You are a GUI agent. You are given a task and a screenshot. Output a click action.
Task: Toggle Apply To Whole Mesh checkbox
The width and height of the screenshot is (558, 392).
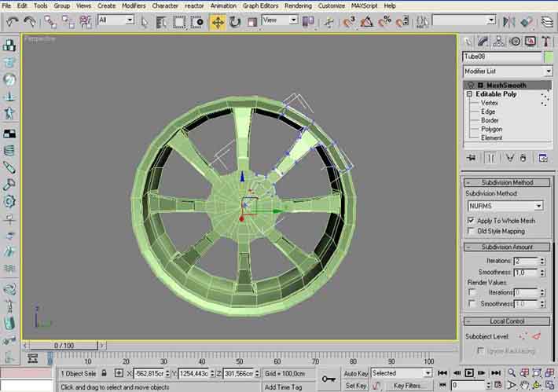[471, 221]
